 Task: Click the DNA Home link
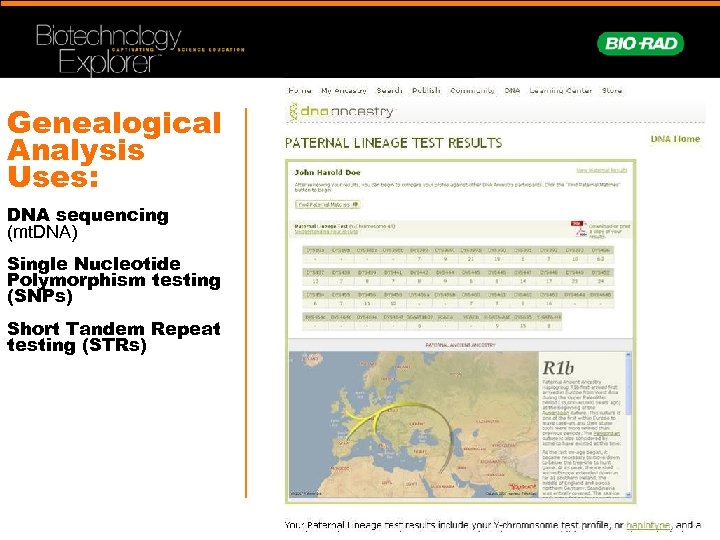[x=675, y=139]
